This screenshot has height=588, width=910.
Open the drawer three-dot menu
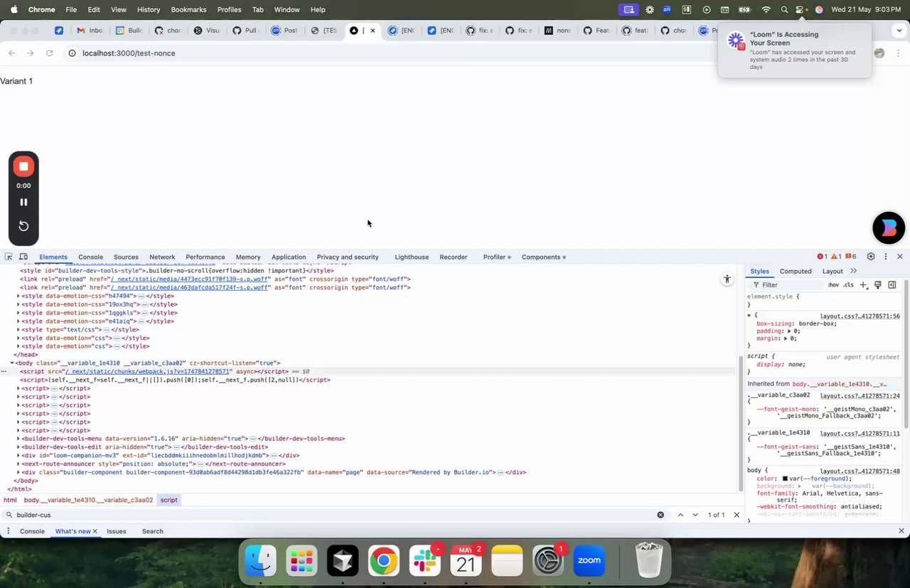click(x=9, y=531)
